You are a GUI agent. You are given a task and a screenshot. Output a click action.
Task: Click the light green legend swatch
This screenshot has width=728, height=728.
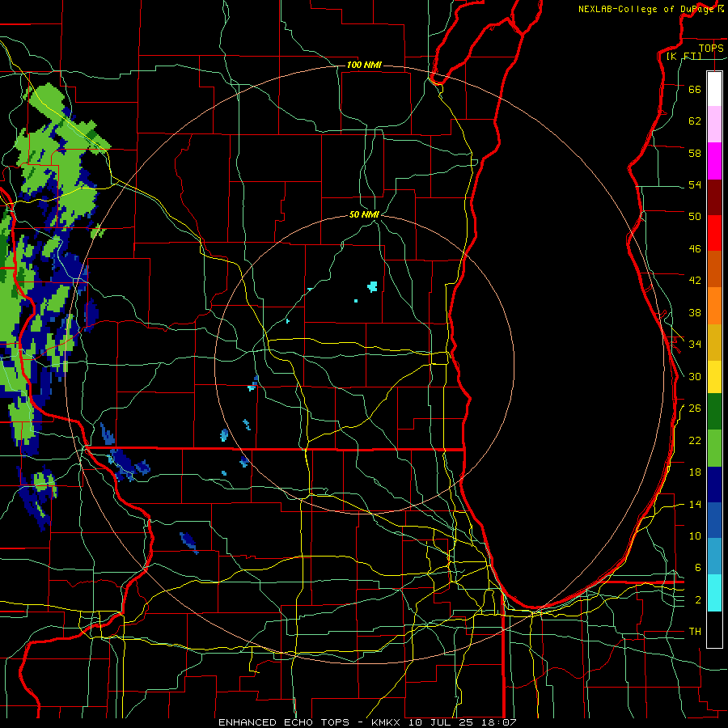714,448
